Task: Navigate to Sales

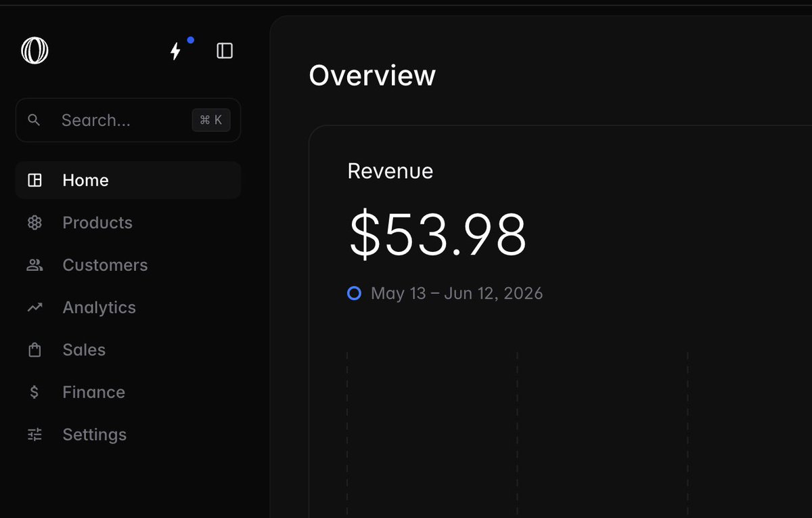Action: click(128, 349)
